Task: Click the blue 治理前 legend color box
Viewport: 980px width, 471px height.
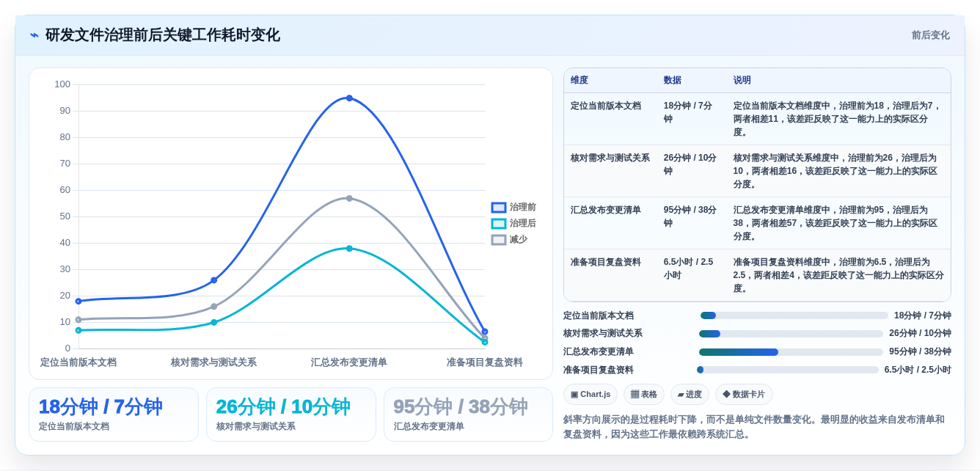Action: click(499, 208)
